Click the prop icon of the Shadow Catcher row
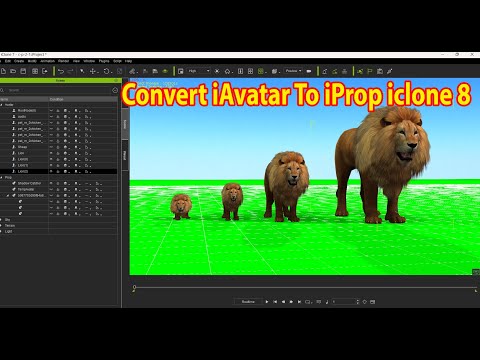The width and height of the screenshot is (480, 360). click(14, 183)
